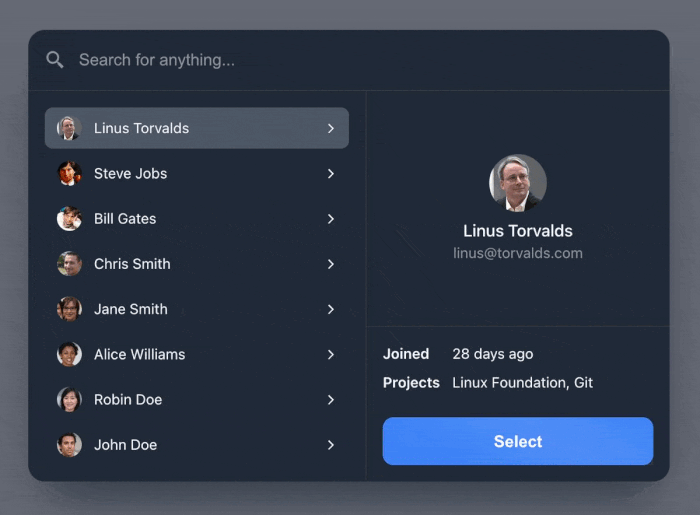The image size is (700, 515).
Task: Click the magnifying glass search icon
Action: coord(55,59)
